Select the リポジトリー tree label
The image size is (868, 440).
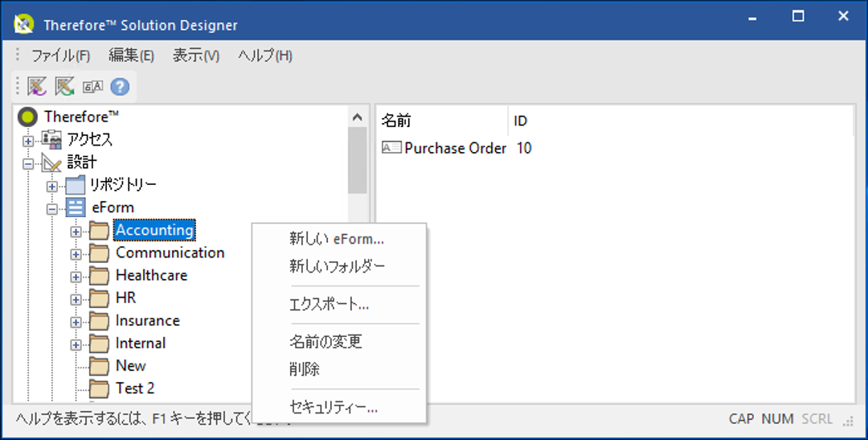pos(124,185)
